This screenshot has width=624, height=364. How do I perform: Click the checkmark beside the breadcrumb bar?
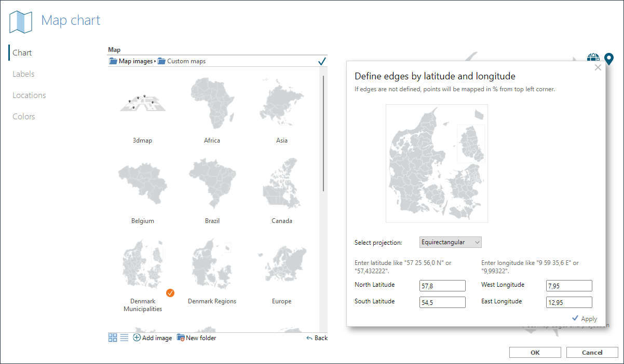322,60
